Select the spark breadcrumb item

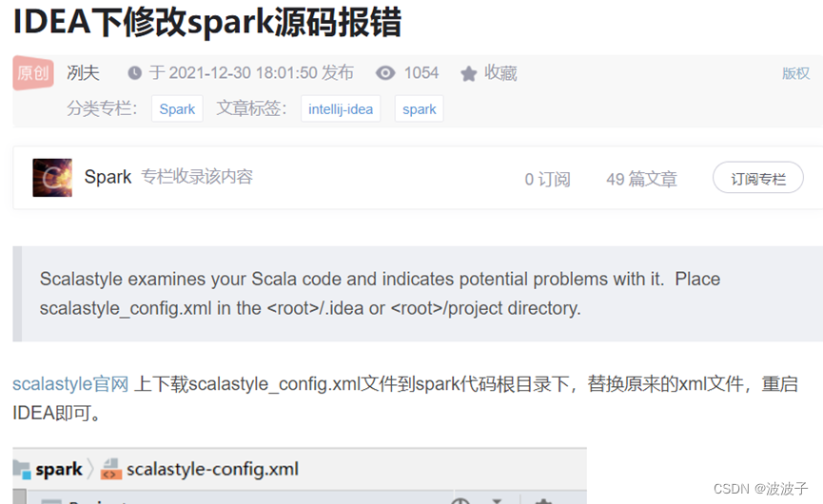(59, 469)
